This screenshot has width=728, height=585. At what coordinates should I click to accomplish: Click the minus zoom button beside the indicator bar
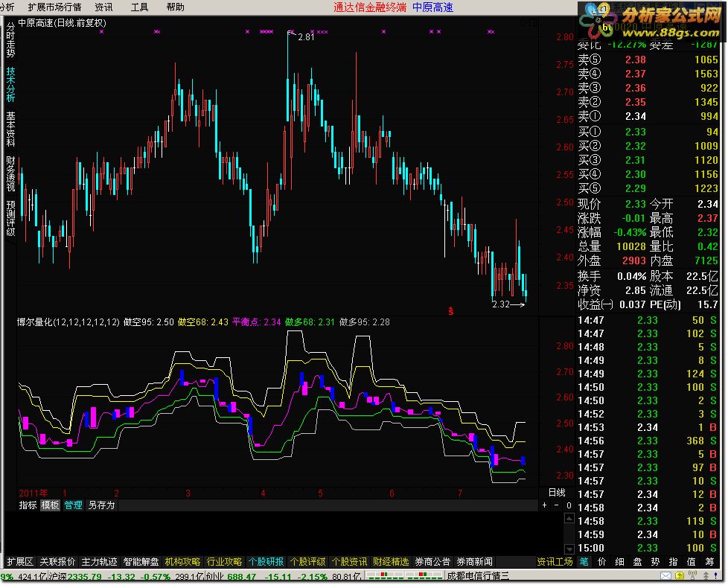tap(556, 505)
